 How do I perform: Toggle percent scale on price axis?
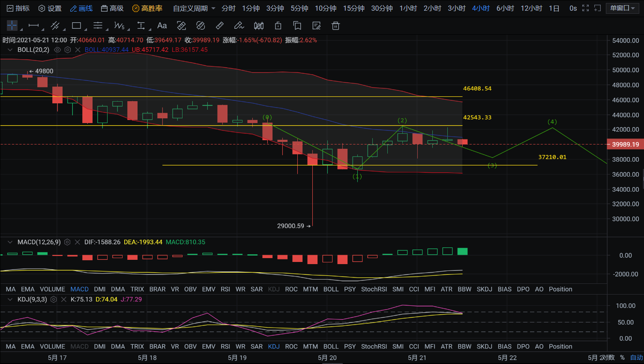[622, 358]
